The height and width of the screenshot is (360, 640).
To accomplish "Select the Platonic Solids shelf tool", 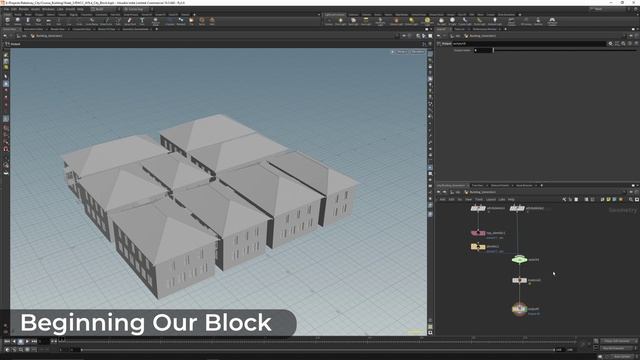I will pos(156,21).
